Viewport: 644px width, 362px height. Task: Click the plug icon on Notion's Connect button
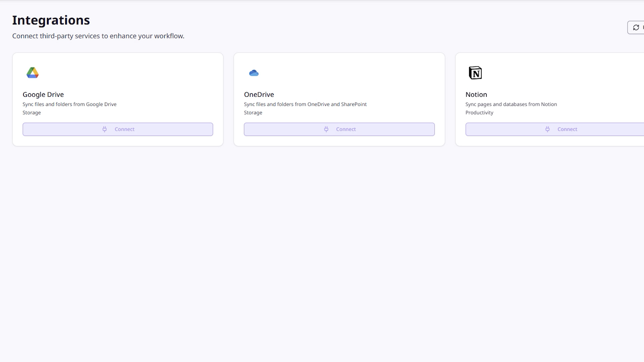[x=548, y=129]
